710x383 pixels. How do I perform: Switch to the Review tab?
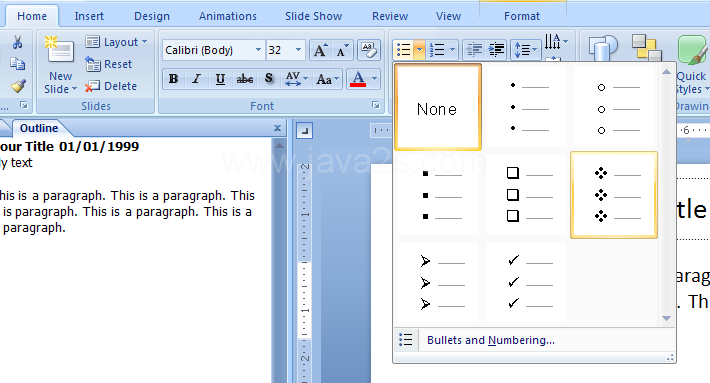tap(390, 16)
